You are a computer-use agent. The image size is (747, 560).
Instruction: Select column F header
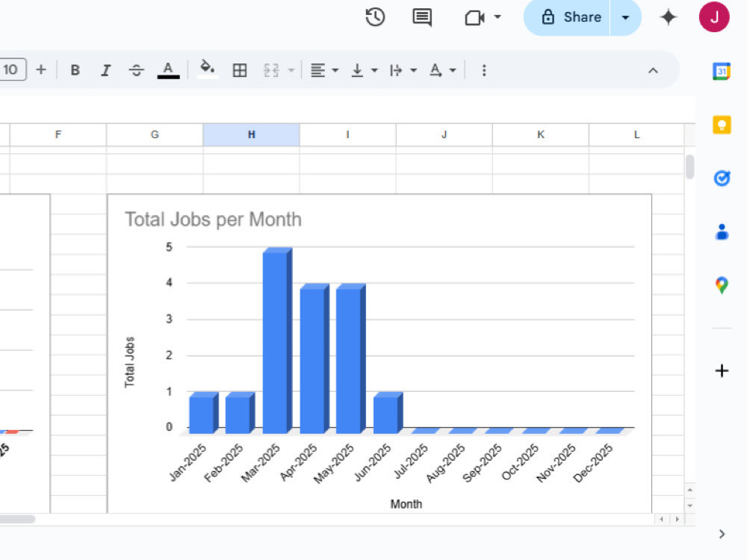[58, 134]
